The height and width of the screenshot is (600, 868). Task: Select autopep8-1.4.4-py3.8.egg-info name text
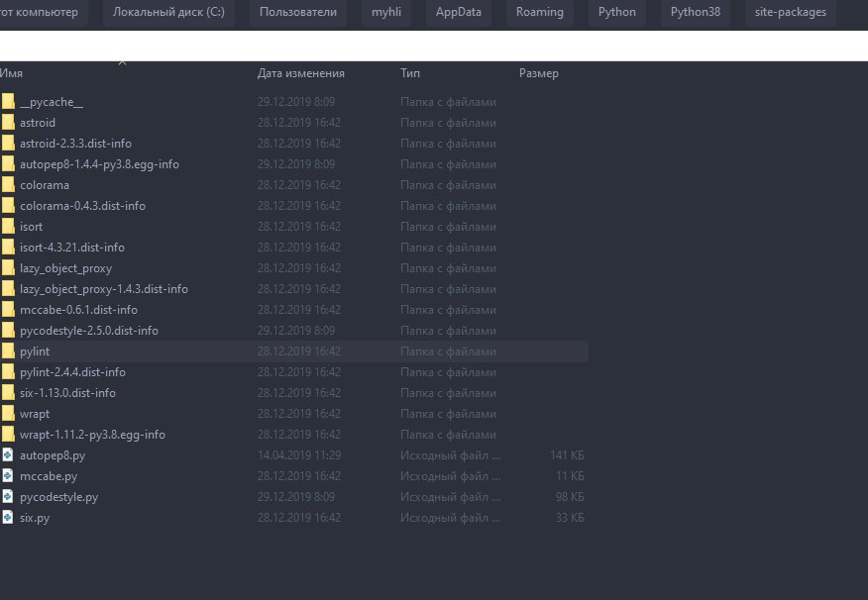tap(100, 164)
